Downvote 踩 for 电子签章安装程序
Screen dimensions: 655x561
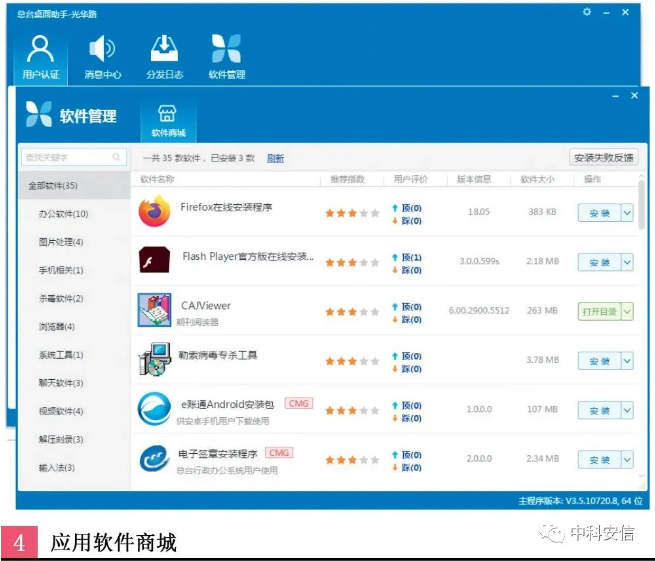407,467
